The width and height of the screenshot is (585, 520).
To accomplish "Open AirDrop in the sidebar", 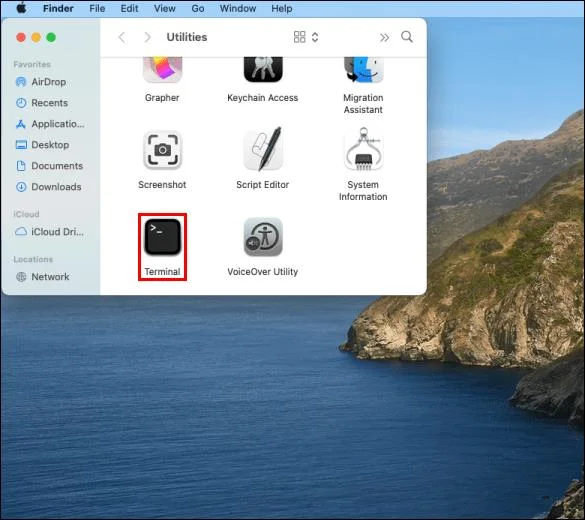I will click(x=49, y=82).
